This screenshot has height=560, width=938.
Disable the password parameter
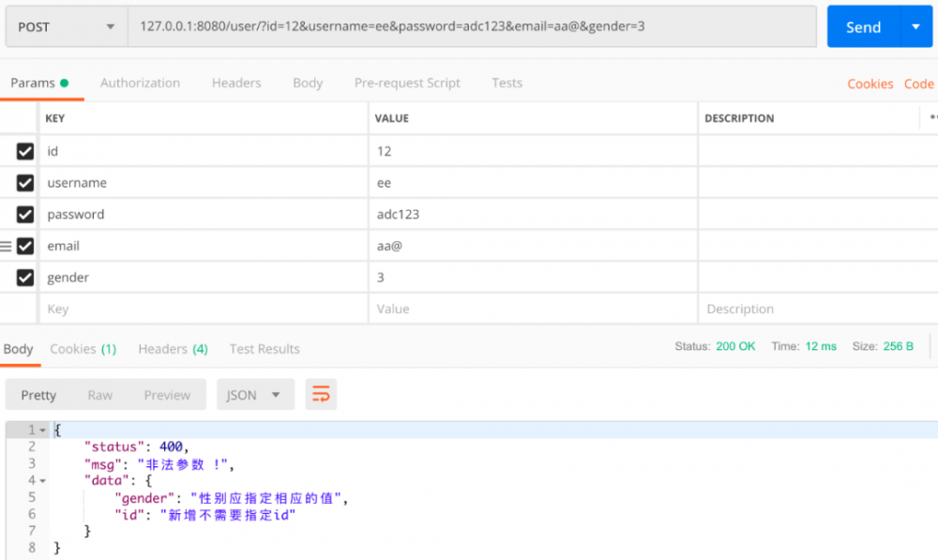pyautogui.click(x=24, y=214)
